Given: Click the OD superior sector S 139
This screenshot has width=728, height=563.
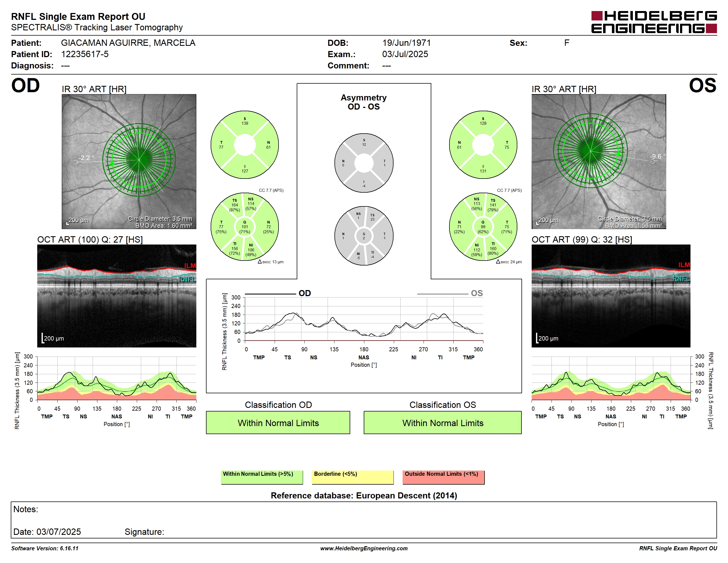Looking at the screenshot, I should (245, 121).
